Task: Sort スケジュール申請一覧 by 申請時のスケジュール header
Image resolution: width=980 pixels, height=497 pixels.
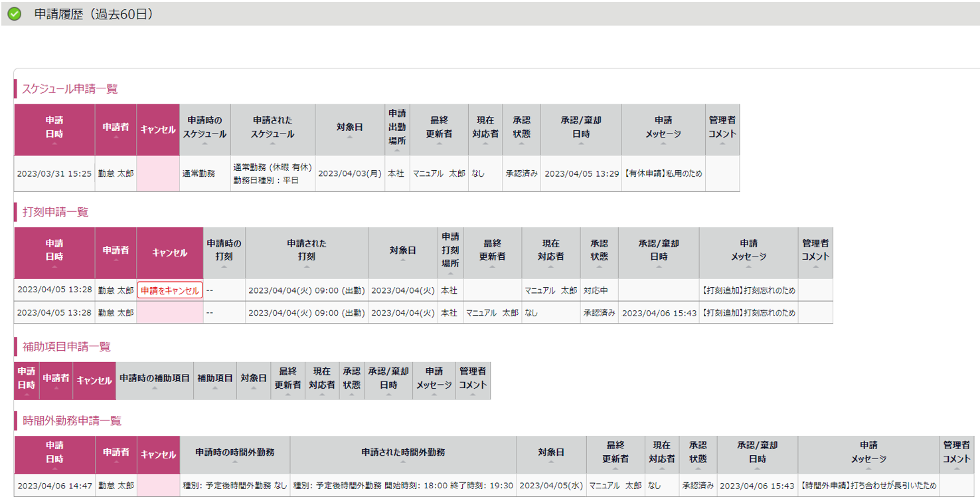Action: (205, 130)
